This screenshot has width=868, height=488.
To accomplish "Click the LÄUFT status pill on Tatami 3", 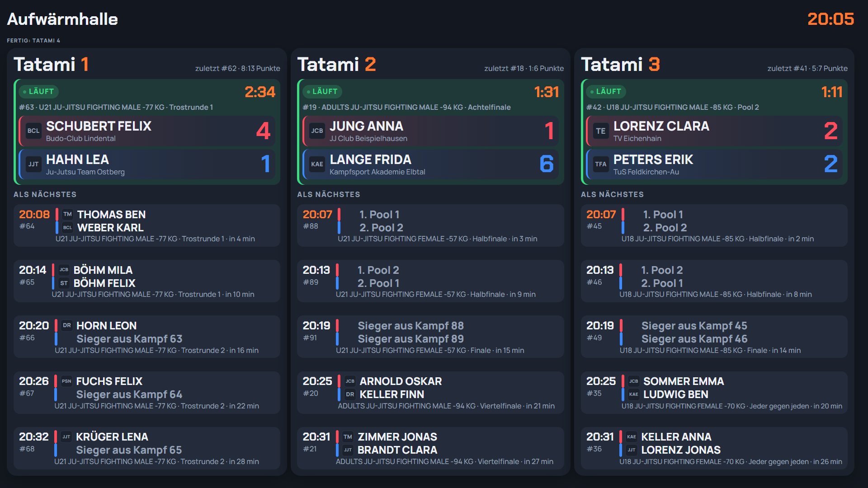I will coord(606,92).
